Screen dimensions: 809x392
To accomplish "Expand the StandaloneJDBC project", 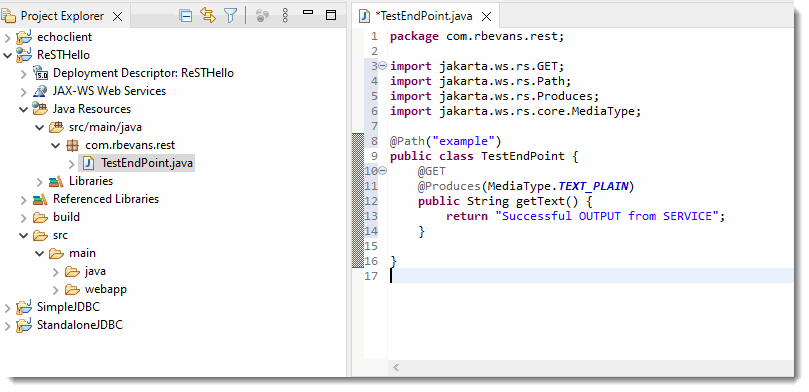I will [x=7, y=325].
